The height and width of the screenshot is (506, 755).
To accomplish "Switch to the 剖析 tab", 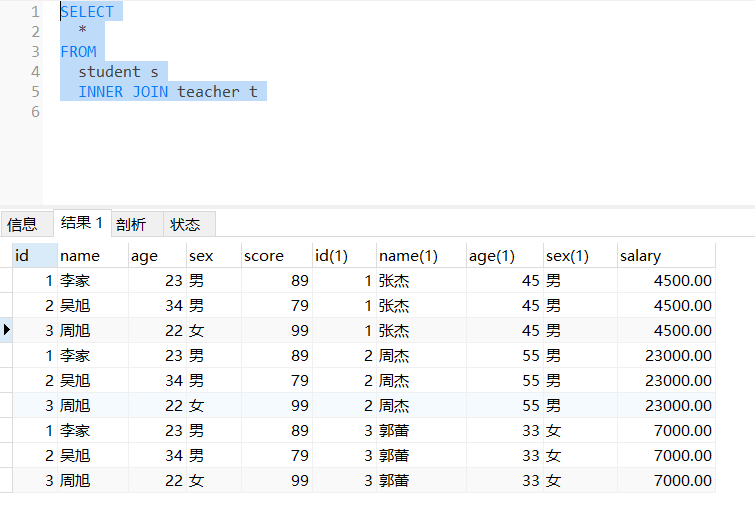I will (130, 224).
